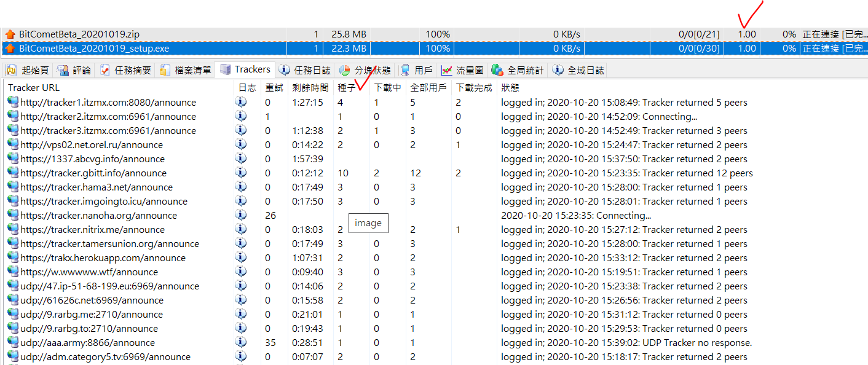Select https://tracker.hama3.net/announce row
The image size is (868, 365).
(x=436, y=187)
